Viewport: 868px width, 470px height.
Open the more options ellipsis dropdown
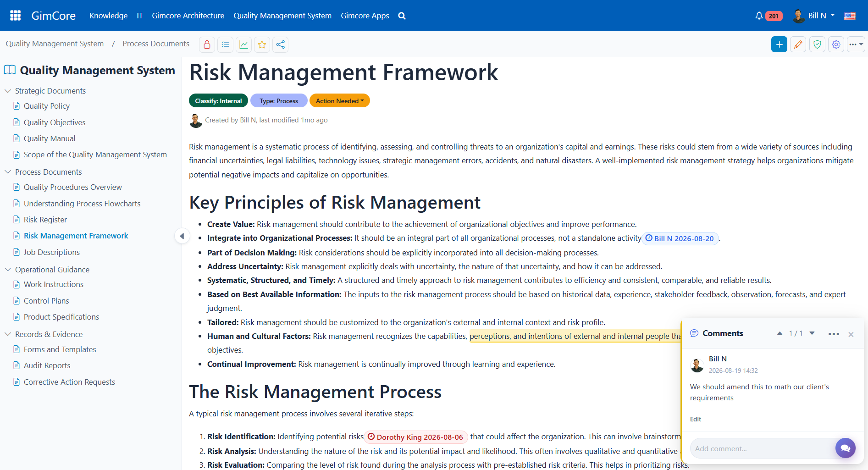pos(856,44)
